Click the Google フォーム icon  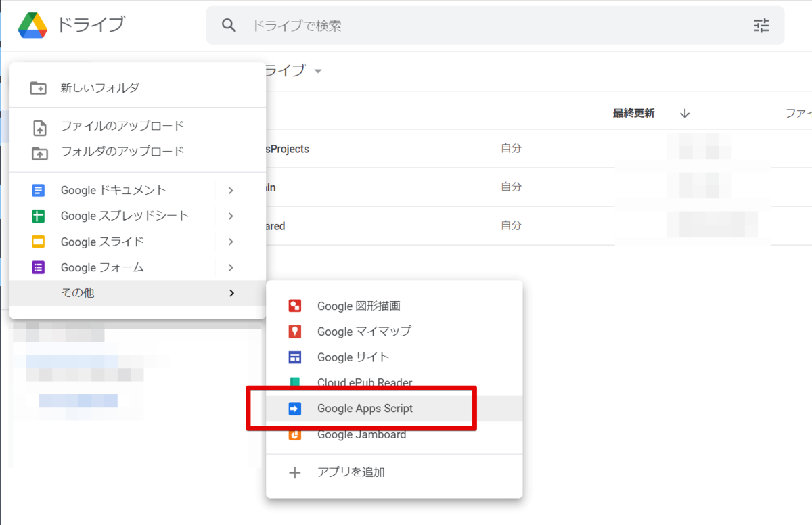tap(39, 268)
